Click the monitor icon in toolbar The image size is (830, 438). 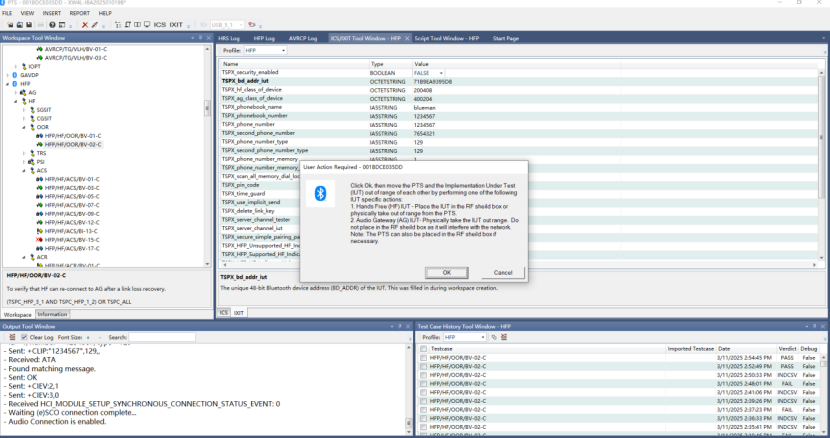[x=147, y=25]
